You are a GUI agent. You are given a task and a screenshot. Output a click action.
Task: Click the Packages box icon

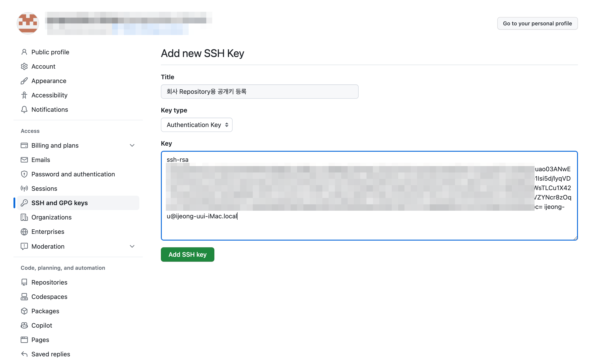24,311
